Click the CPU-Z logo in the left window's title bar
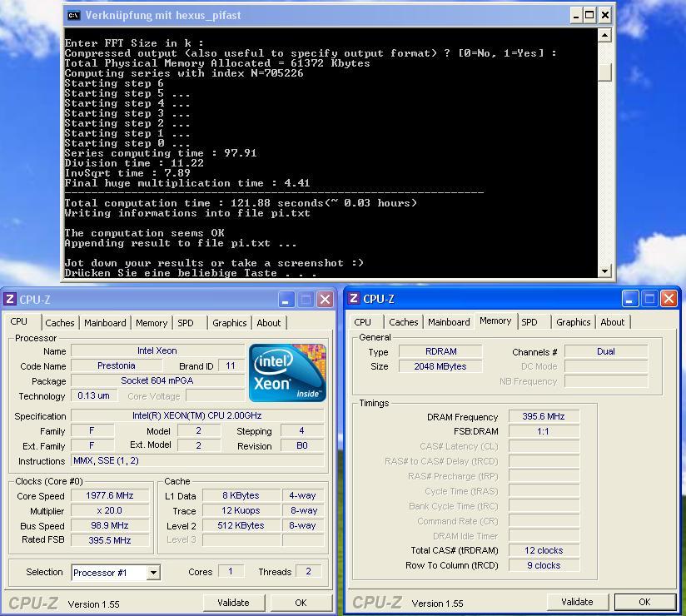This screenshot has height=616, width=686. (10, 299)
